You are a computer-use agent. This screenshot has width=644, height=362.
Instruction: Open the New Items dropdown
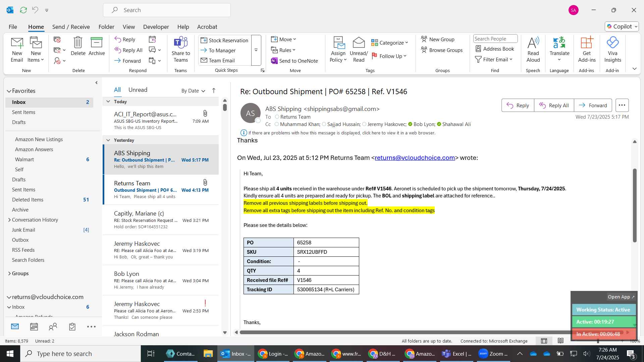point(36,60)
